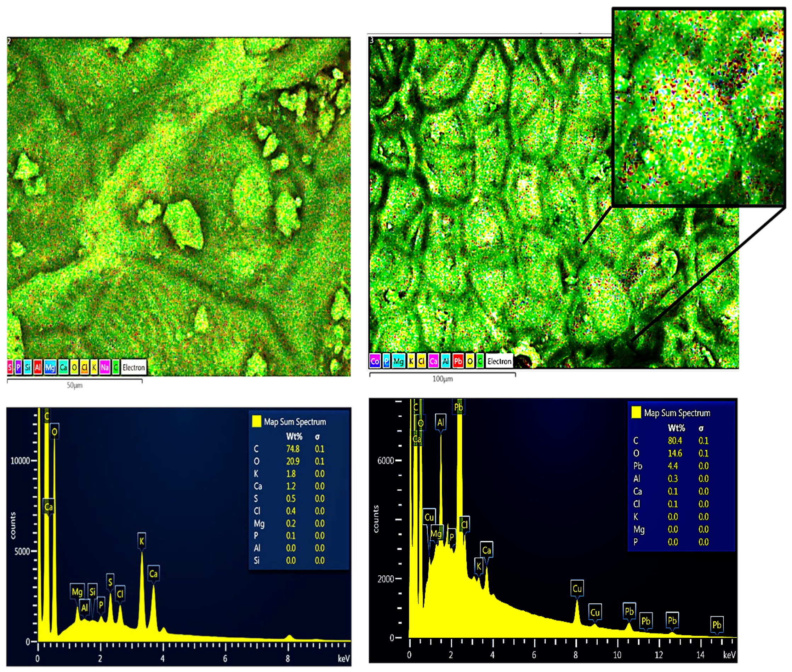Click the Co swatch in the right map legend
This screenshot has height=672, width=792.
pos(375,361)
